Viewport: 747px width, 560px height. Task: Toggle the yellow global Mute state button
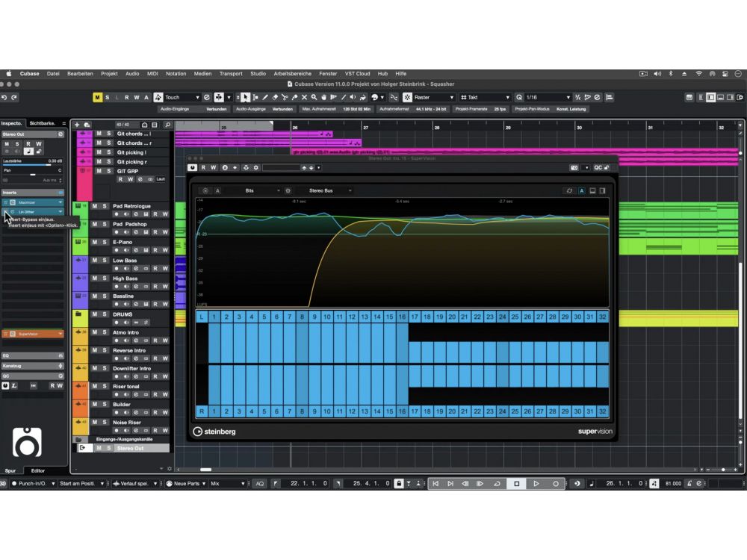point(97,97)
